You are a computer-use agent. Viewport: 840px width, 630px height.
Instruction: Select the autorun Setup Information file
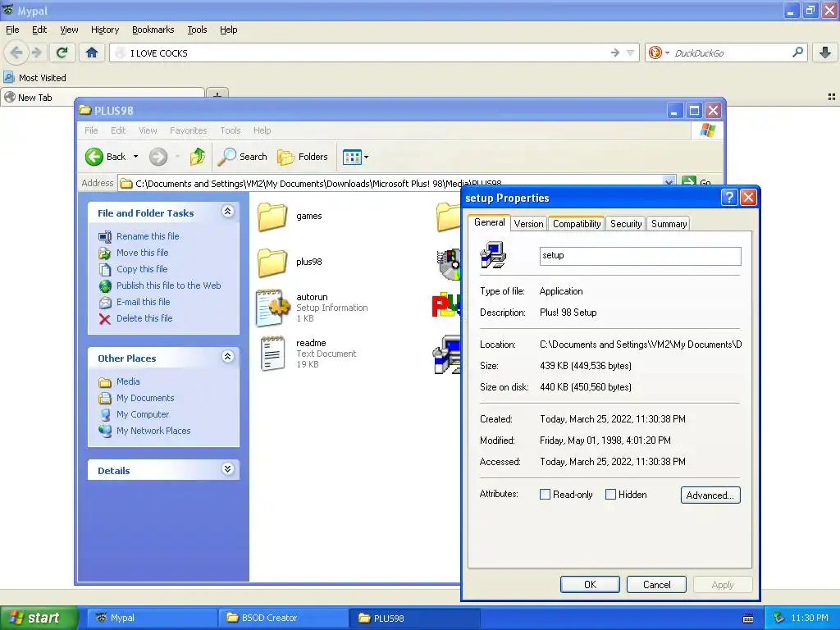click(312, 308)
